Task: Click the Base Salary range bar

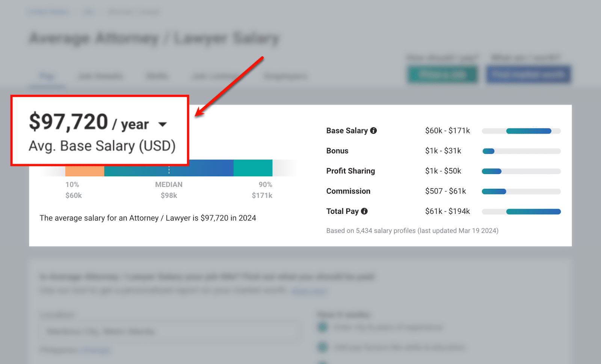Action: 521,131
